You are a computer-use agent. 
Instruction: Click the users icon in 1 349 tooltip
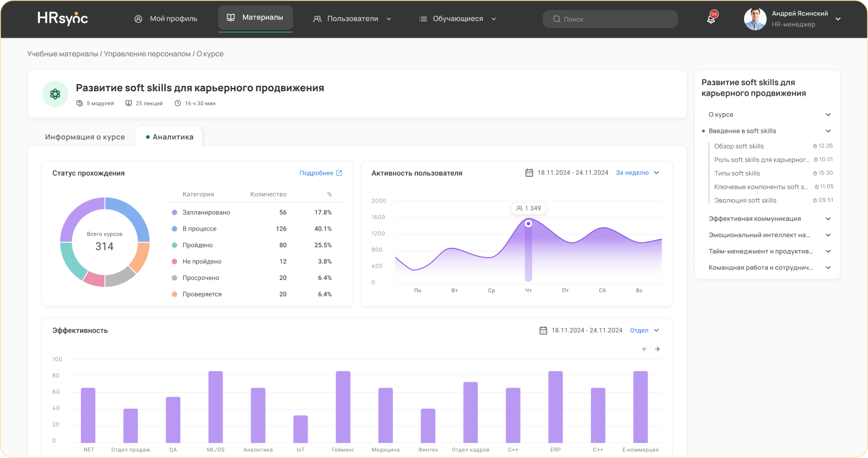coord(519,209)
